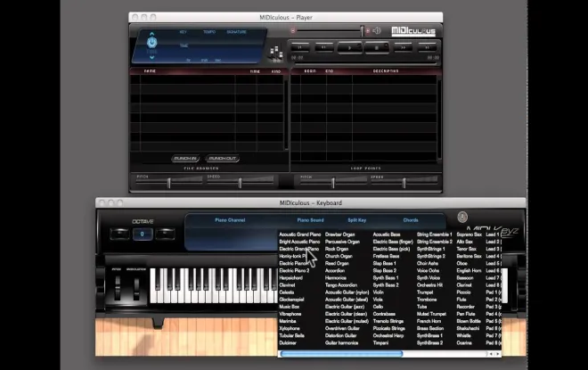588x370 pixels.
Task: Pick Drawbar Organ from the sound list
Action: click(x=339, y=234)
